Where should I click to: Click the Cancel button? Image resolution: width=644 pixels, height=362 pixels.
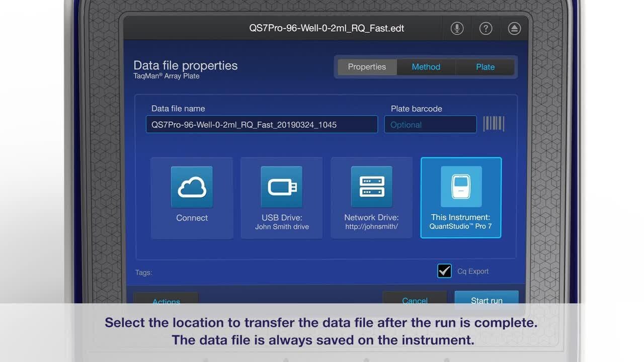pyautogui.click(x=415, y=298)
